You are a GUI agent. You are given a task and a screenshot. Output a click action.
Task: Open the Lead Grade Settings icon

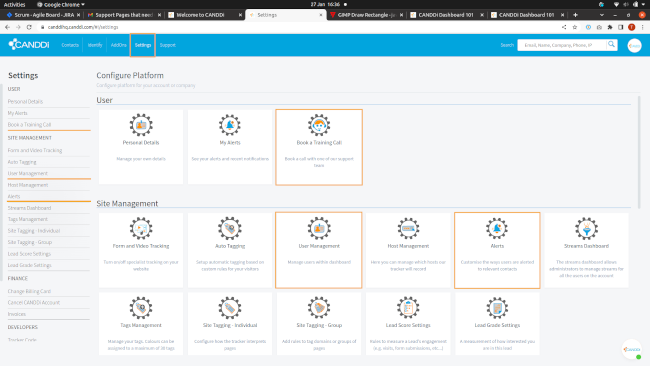(x=497, y=308)
